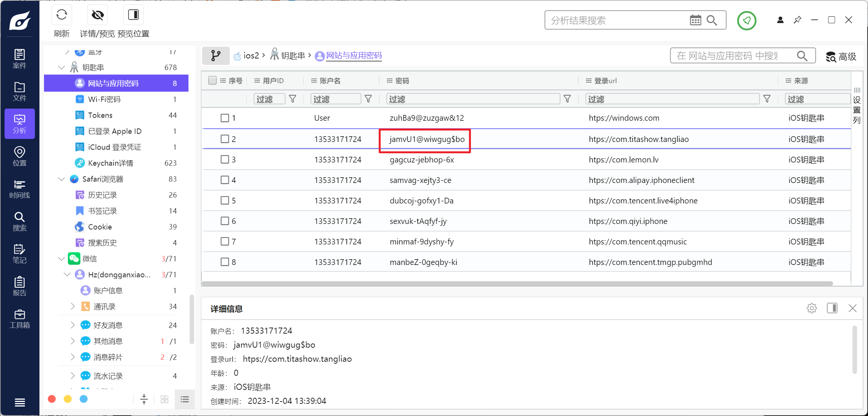Screen dimensions: 868x416
Task: Open the 文件 sidebar section
Action: coord(19,91)
